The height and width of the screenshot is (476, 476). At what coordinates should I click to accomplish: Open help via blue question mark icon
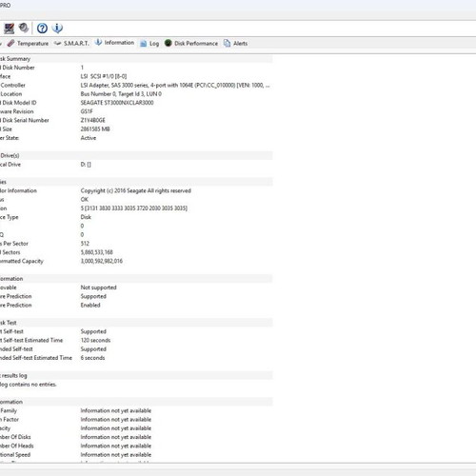click(42, 29)
